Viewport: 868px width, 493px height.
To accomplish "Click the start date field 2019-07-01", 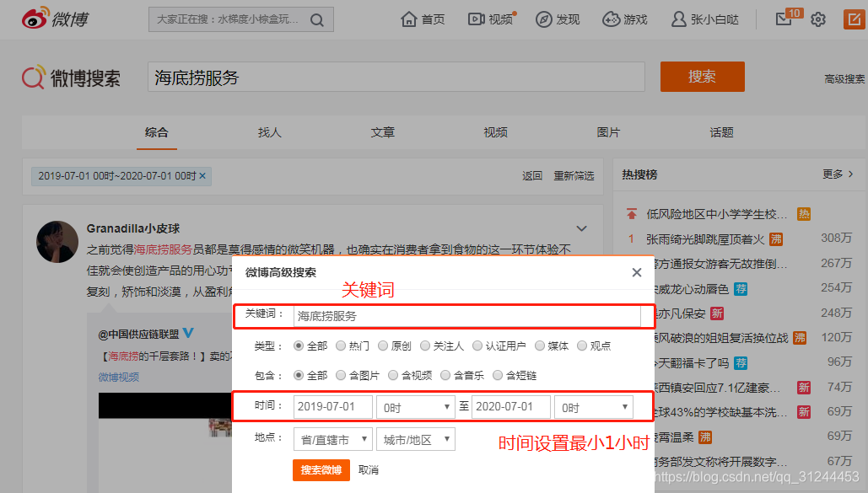I will point(332,407).
